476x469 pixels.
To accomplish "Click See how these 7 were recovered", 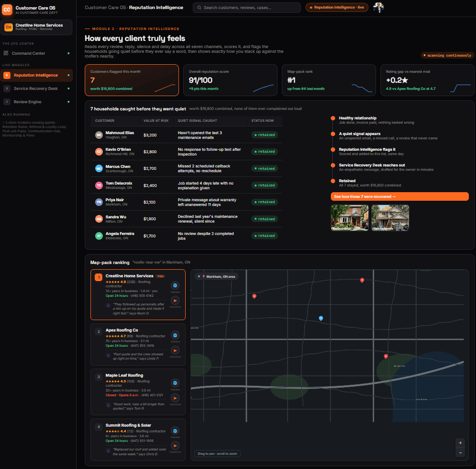I will (399, 196).
